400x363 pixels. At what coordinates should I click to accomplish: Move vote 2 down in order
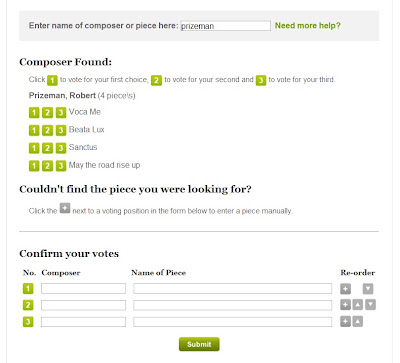click(x=370, y=305)
